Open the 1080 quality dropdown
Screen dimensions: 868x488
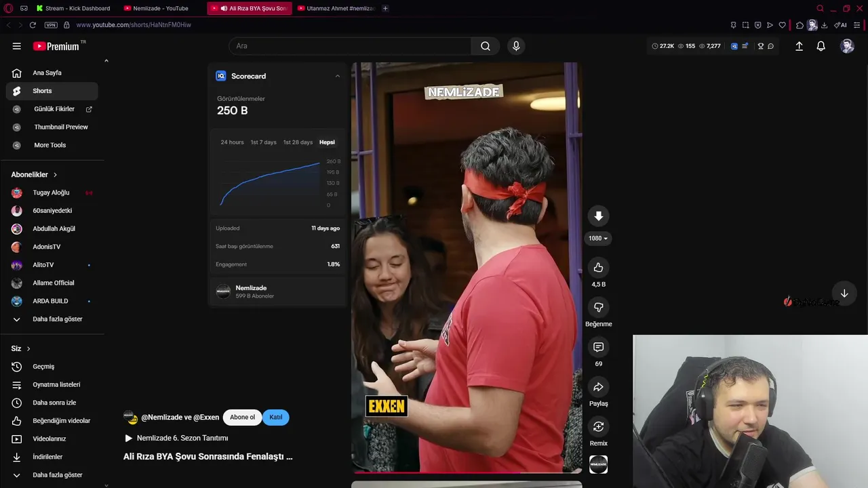(598, 239)
